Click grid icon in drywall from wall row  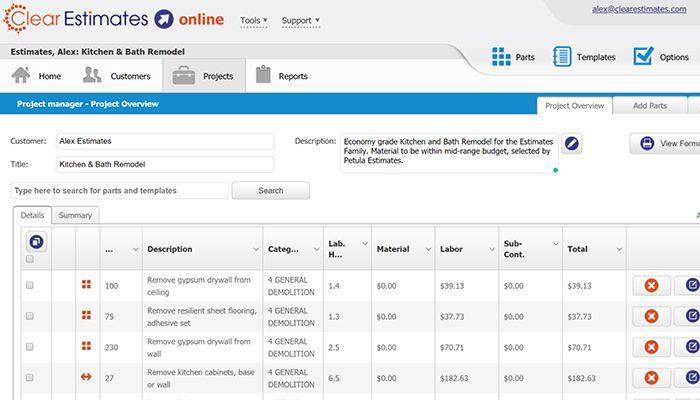coord(86,346)
